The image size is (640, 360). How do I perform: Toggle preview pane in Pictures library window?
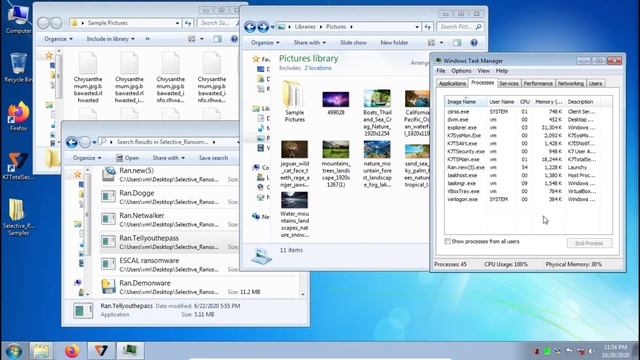[457, 42]
